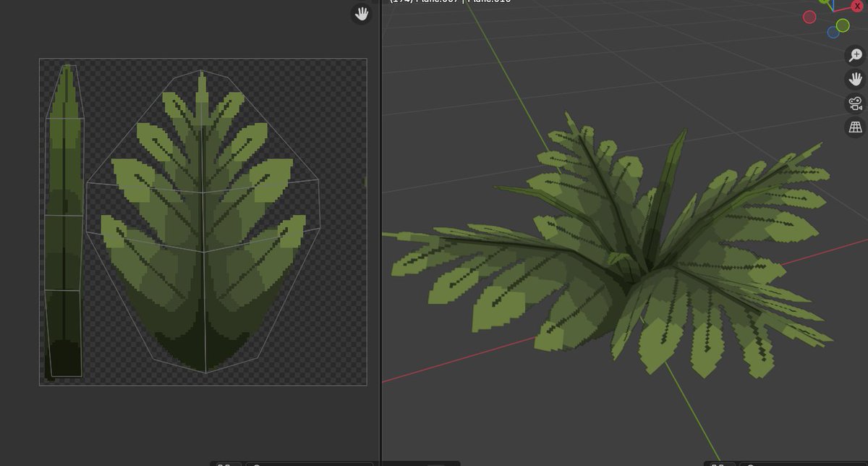
Task: Click the plain red negative-X gizmo circle
Action: (809, 17)
